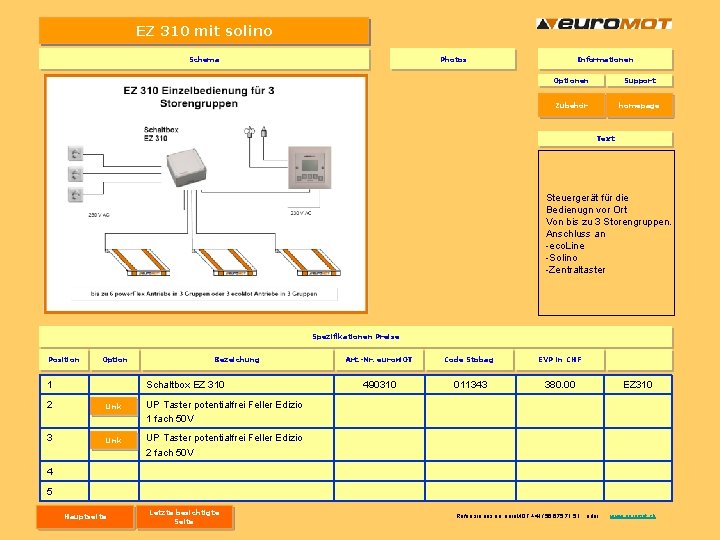720x540 pixels.
Task: Click the euroMOT logo
Action: (604, 24)
